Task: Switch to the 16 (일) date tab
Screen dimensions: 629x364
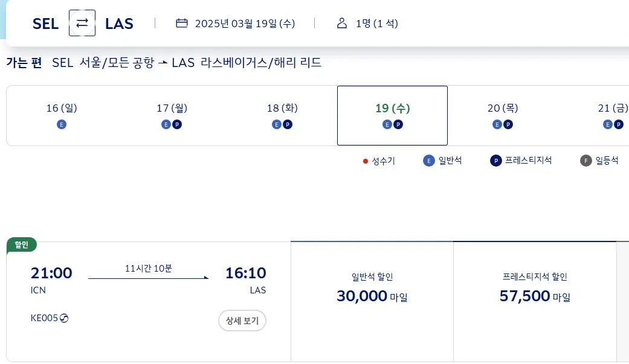Action: click(x=61, y=115)
